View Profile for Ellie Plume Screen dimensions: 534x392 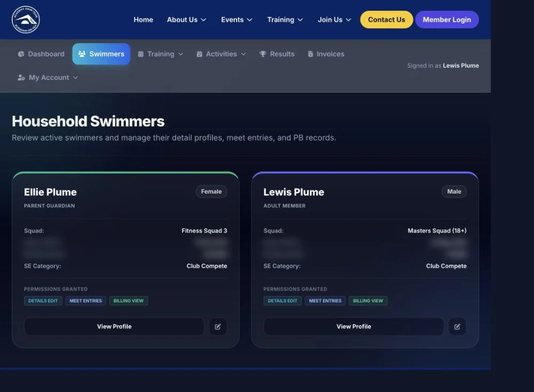(x=114, y=326)
